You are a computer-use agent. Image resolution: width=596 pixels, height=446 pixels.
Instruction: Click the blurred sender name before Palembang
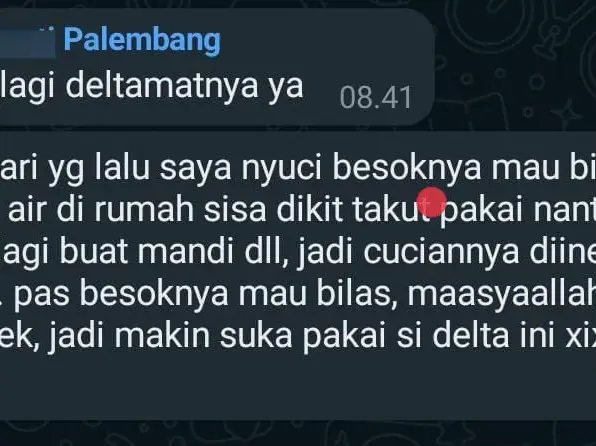coord(27,41)
